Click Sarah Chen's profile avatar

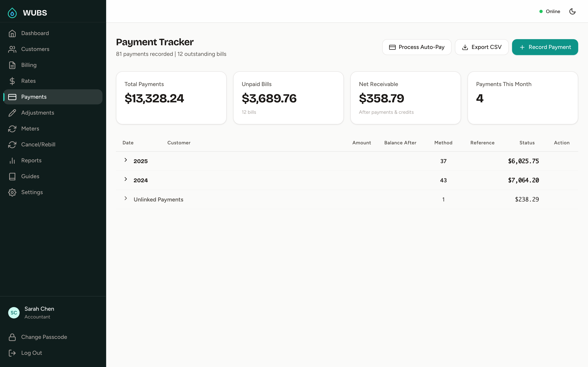coord(14,313)
